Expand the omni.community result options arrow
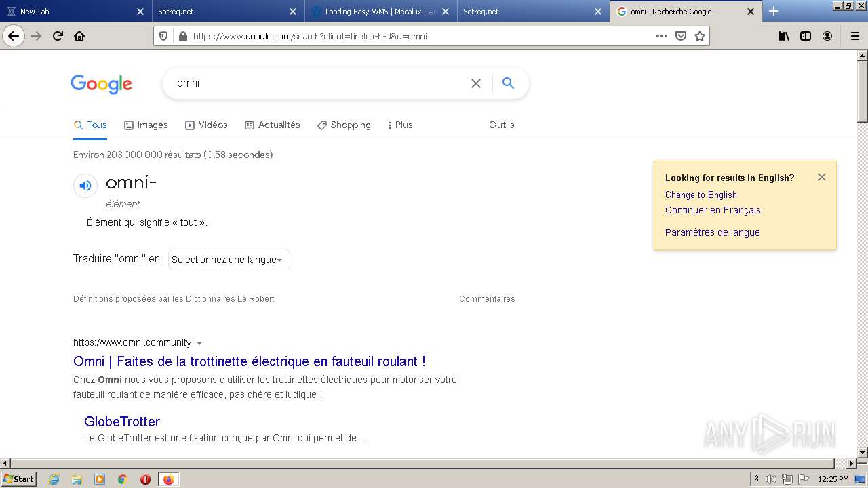This screenshot has width=868, height=488. 199,343
